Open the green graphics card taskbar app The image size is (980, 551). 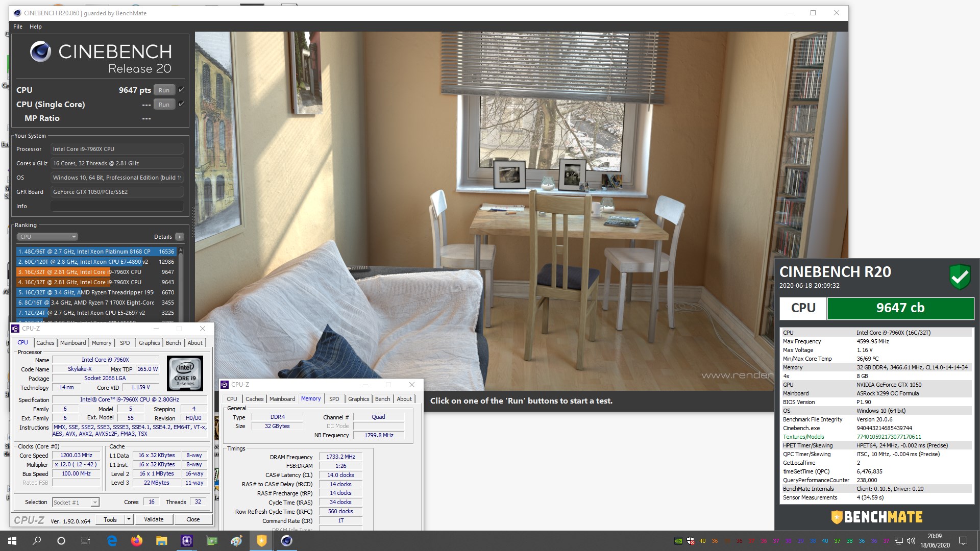(x=211, y=541)
